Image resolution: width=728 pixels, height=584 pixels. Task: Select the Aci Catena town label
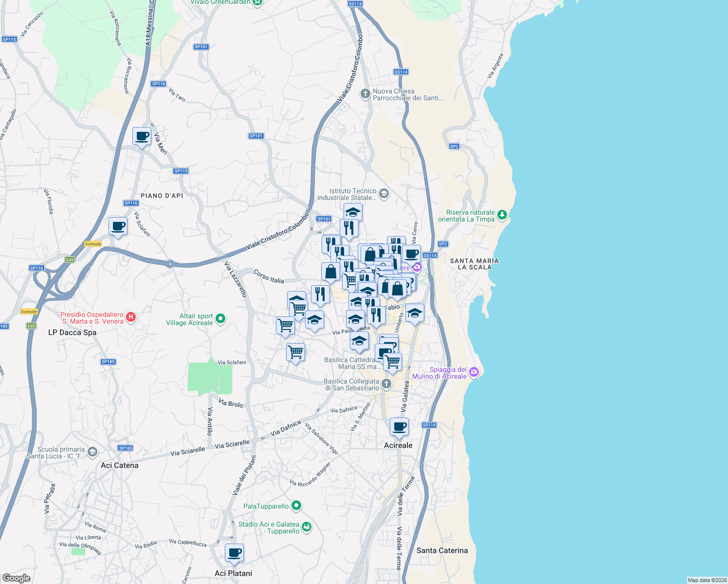(120, 465)
